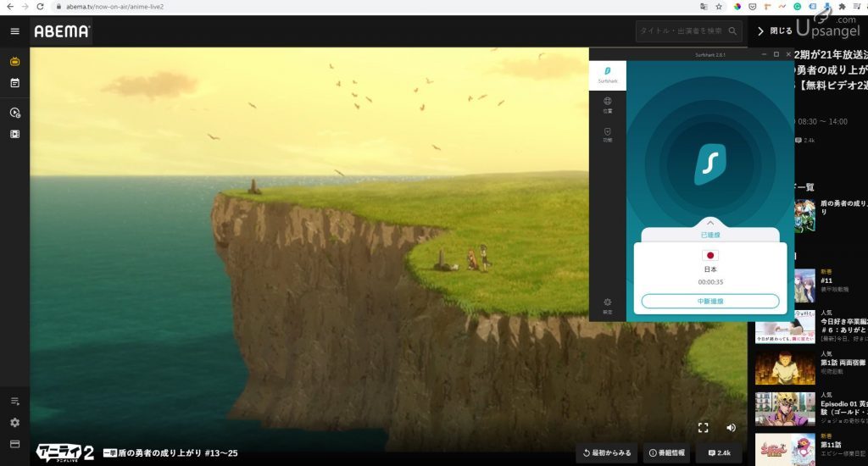
Task: Open the 盾の勇者の成り上がり series thumbnail
Action: click(x=805, y=216)
